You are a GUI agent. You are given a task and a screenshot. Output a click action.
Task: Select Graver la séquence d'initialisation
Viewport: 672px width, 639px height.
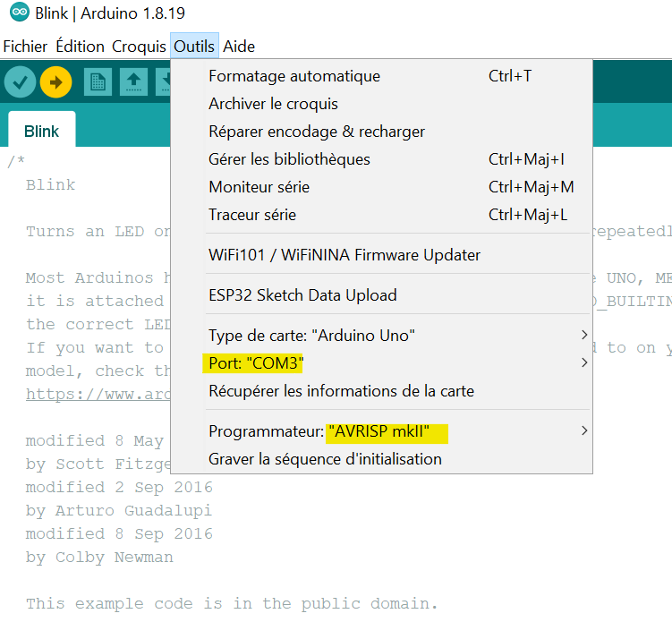point(381,459)
